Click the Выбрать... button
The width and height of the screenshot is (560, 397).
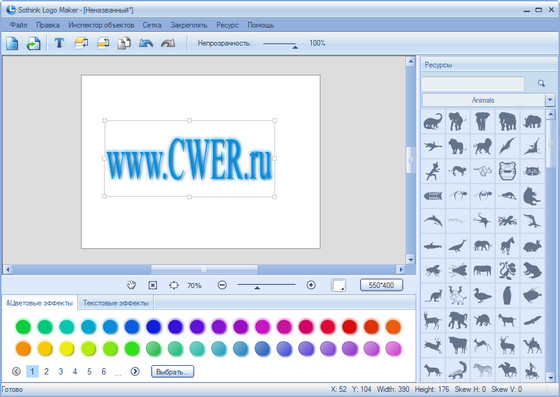coord(172,372)
